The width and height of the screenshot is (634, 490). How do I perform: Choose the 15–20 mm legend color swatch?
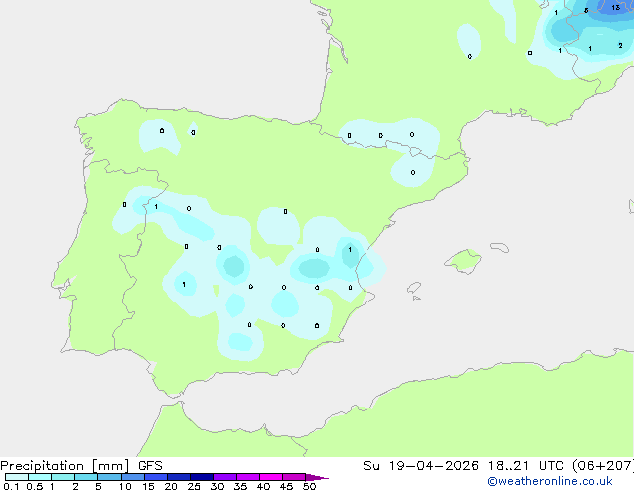click(x=155, y=477)
